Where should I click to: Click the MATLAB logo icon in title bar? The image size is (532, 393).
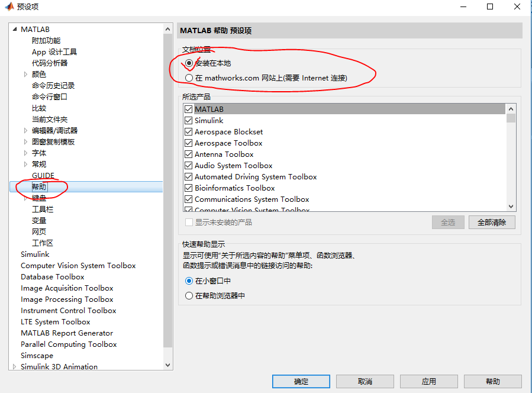pyautogui.click(x=9, y=7)
